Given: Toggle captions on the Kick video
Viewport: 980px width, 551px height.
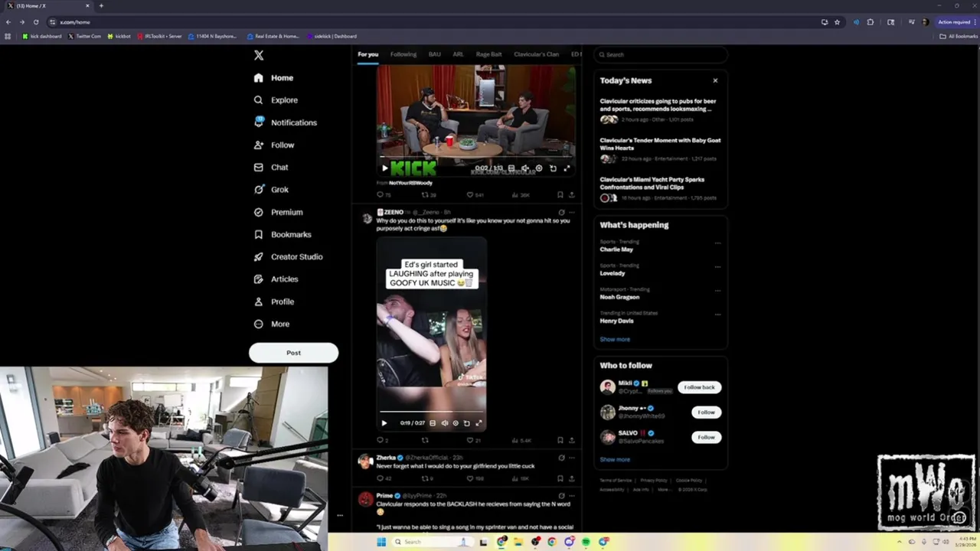Looking at the screenshot, I should (511, 168).
